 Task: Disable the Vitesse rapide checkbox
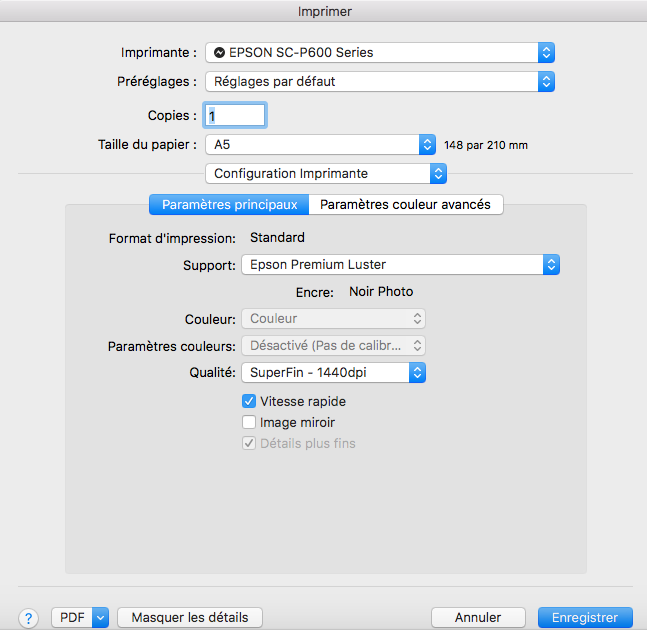[x=249, y=401]
